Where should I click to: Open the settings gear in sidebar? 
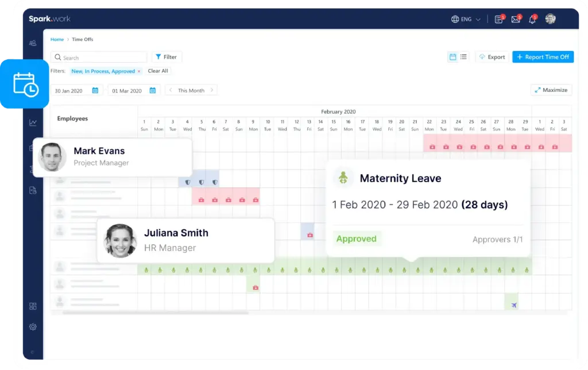[x=33, y=327]
